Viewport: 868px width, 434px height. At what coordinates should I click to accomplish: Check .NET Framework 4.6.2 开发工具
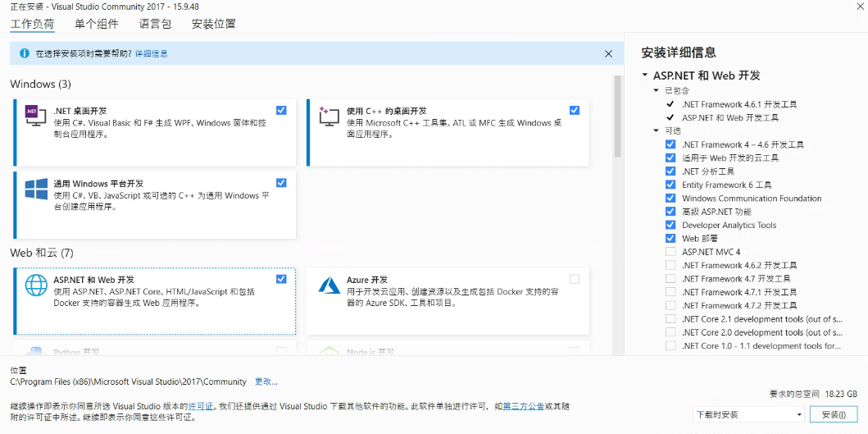click(x=670, y=265)
